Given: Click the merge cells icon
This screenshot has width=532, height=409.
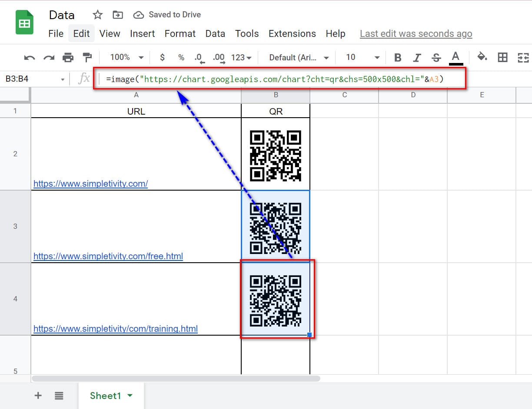Looking at the screenshot, I should (523, 57).
